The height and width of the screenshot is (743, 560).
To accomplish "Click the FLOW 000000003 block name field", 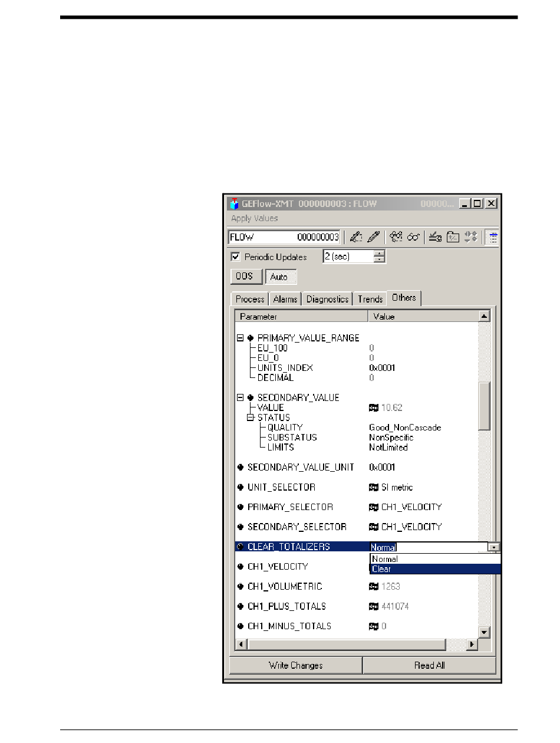I will (x=284, y=237).
